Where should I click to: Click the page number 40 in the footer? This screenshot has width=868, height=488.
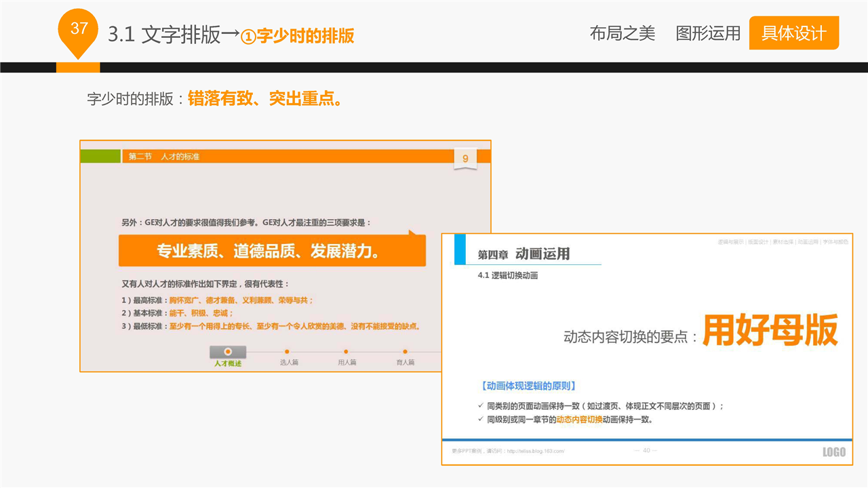point(646,451)
